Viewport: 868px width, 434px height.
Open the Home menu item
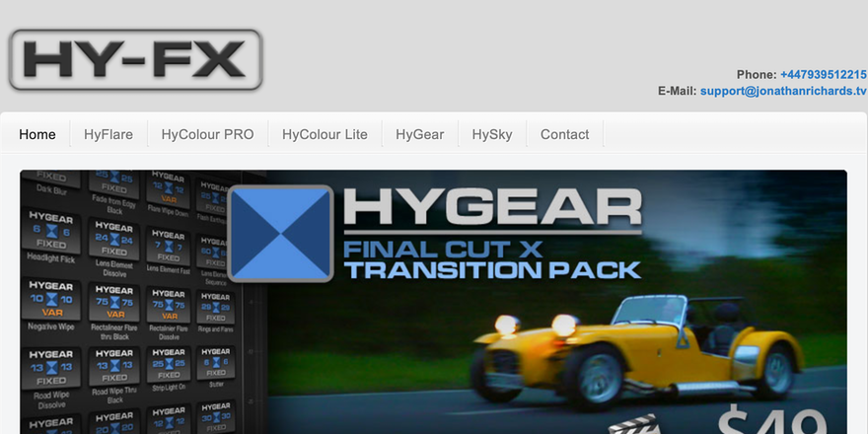point(37,134)
